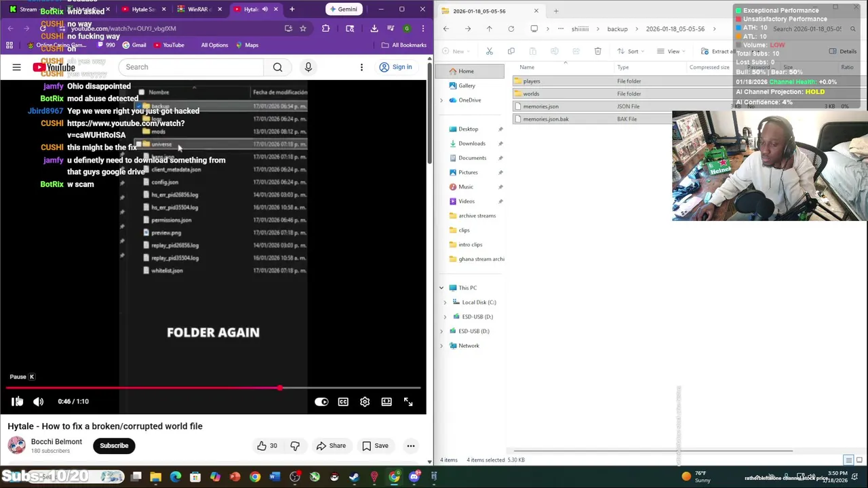Search YouTube with voice microphone

308,67
